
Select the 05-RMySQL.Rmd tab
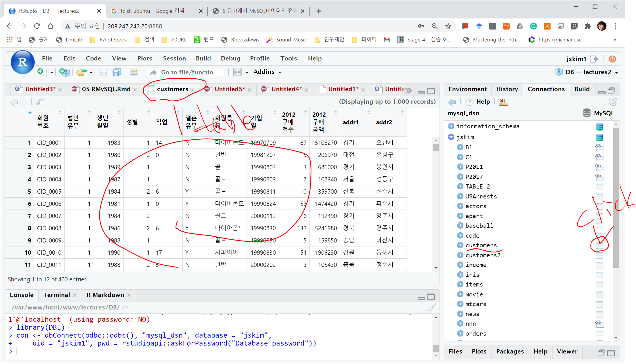(106, 89)
